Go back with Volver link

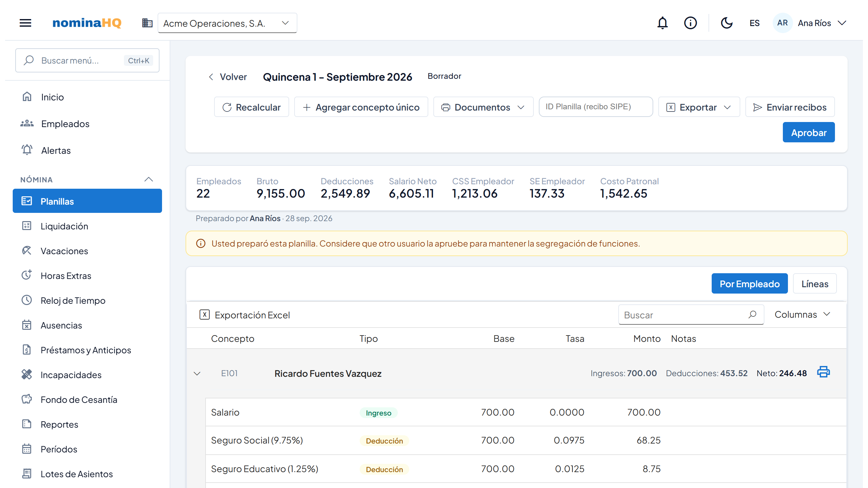[227, 77]
